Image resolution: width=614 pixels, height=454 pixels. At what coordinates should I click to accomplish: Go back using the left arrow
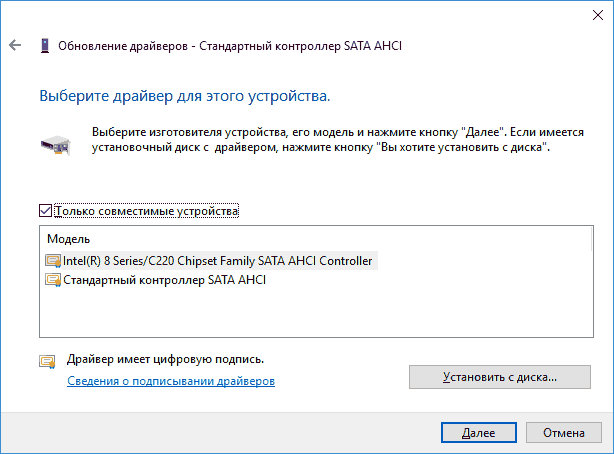[15, 45]
